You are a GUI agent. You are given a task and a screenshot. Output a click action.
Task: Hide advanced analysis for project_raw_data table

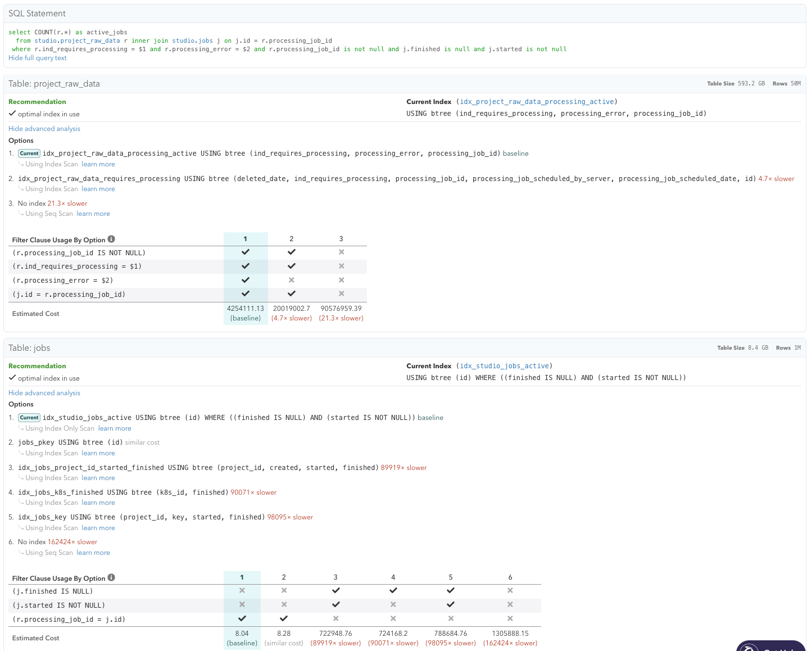point(44,129)
